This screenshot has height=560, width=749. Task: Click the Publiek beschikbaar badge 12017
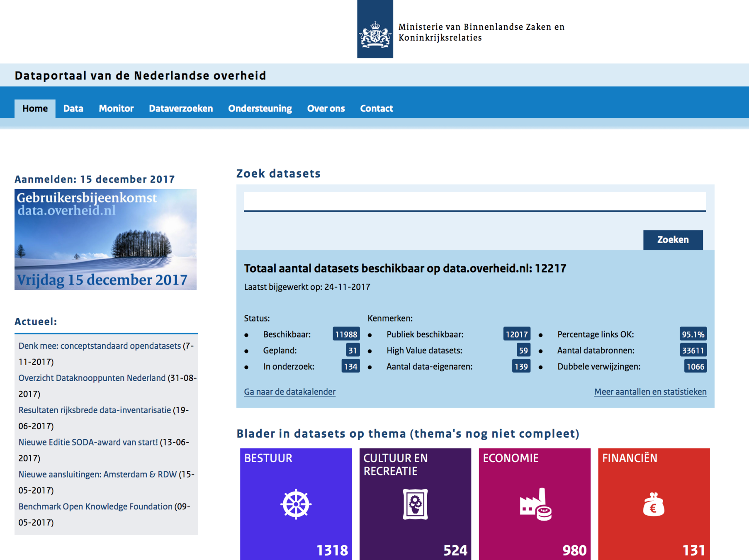(x=517, y=334)
